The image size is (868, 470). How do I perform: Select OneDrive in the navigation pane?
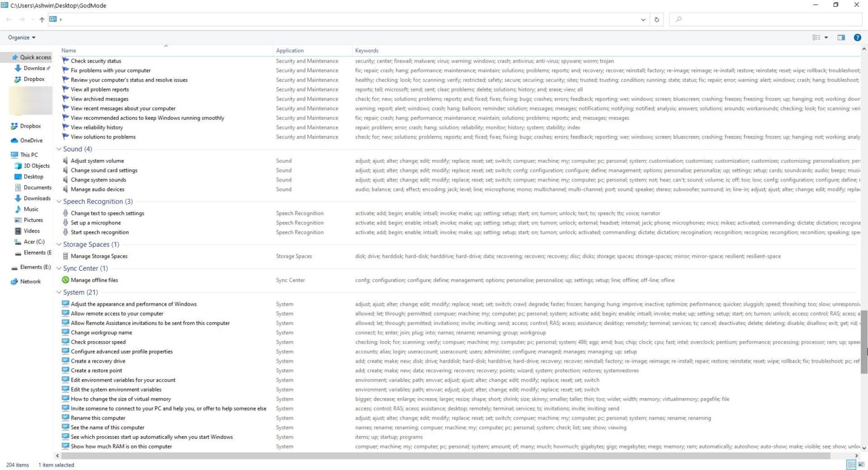click(x=31, y=141)
